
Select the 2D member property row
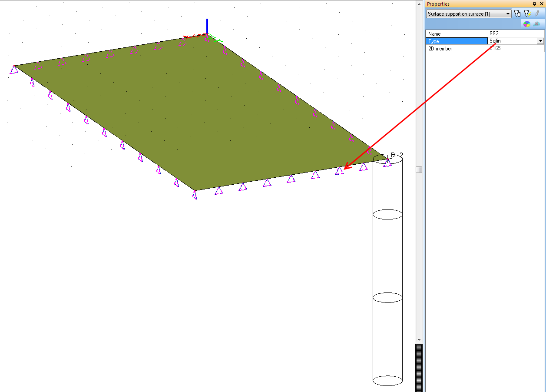(457, 49)
